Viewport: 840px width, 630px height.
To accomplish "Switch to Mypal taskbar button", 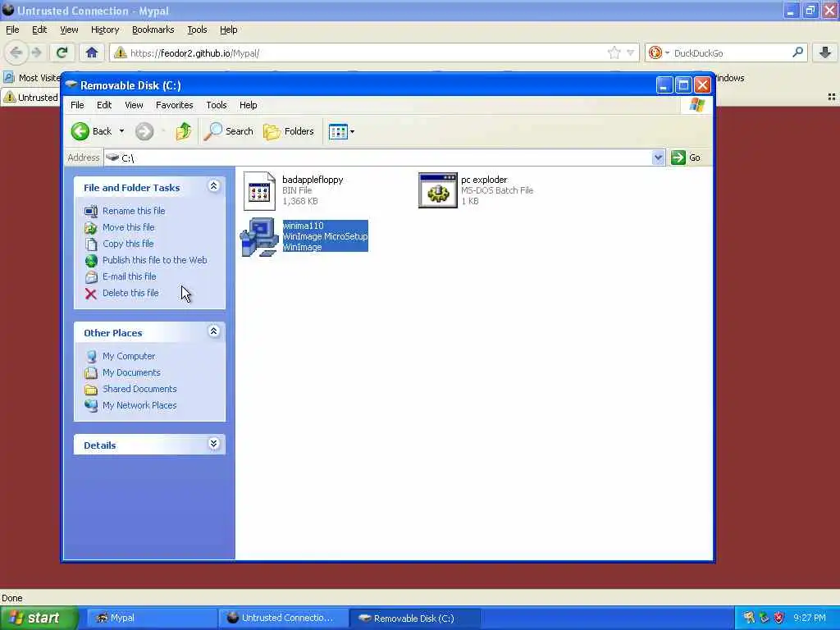I will click(x=150, y=619).
